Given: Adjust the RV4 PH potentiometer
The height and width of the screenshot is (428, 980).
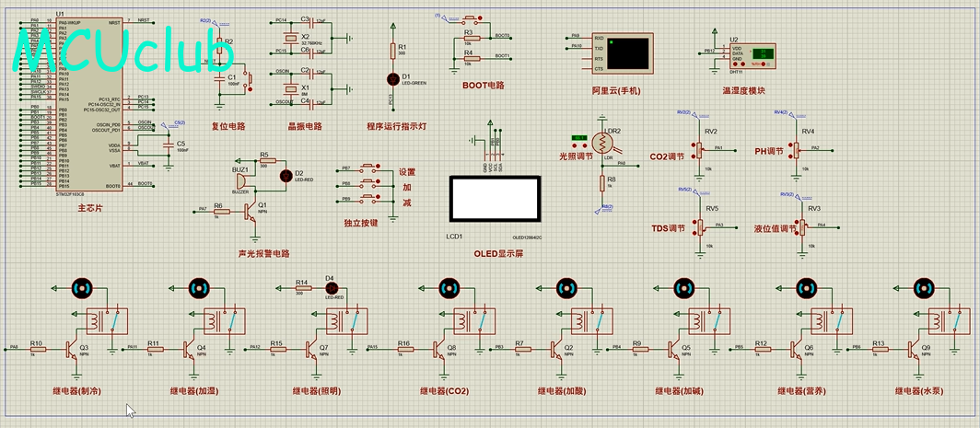Looking at the screenshot, I should pos(797,148).
